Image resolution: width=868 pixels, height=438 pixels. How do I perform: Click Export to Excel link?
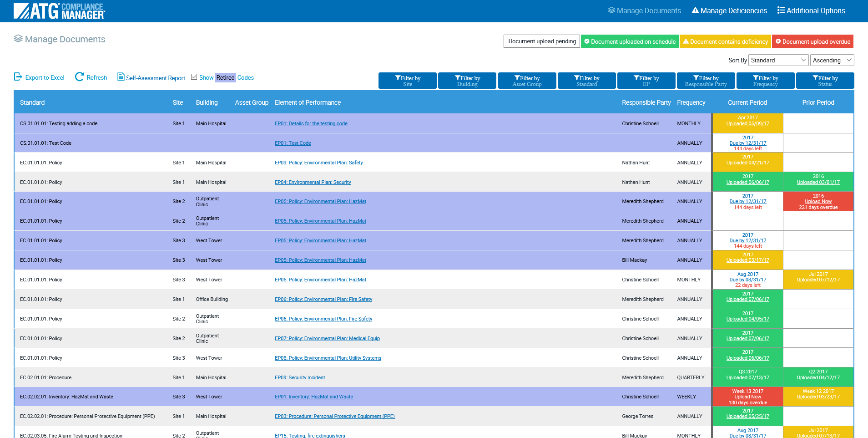[x=45, y=78]
